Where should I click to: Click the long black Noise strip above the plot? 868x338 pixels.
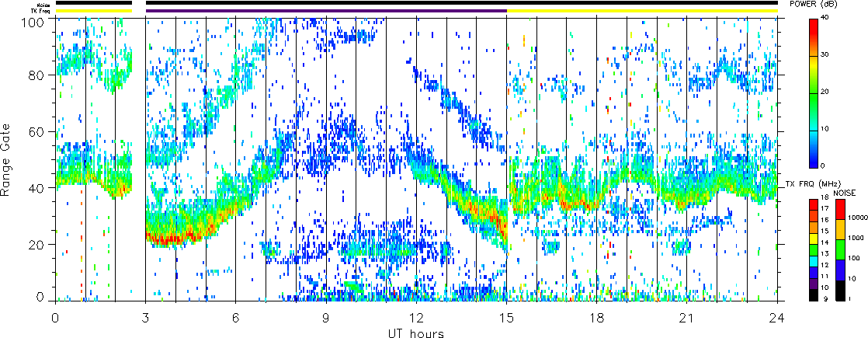462,3
